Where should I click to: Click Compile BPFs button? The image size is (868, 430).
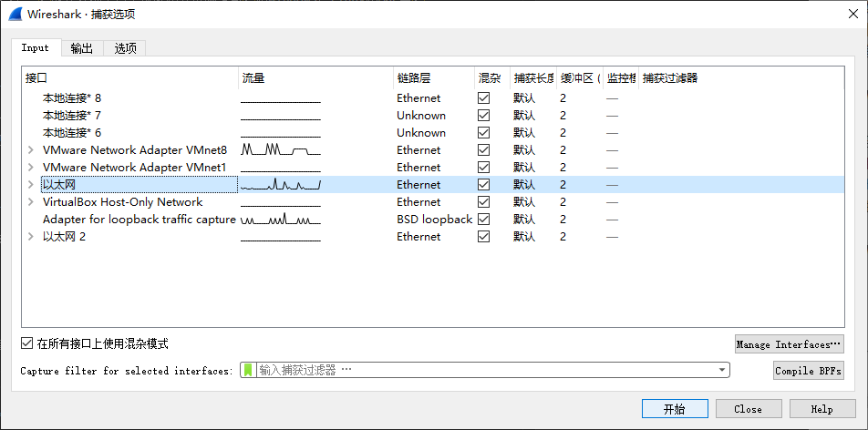(x=808, y=371)
